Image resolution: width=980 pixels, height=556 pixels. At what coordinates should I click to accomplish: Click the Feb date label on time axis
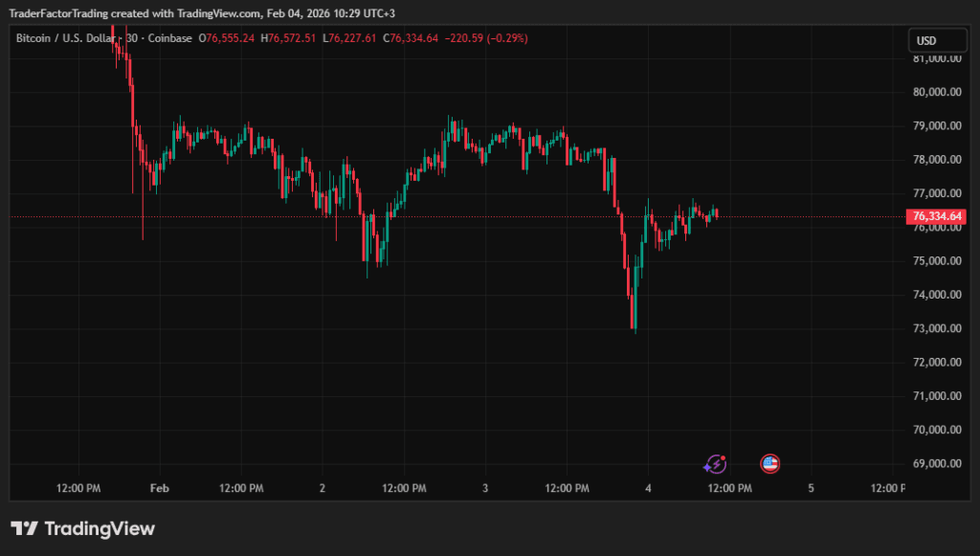160,488
